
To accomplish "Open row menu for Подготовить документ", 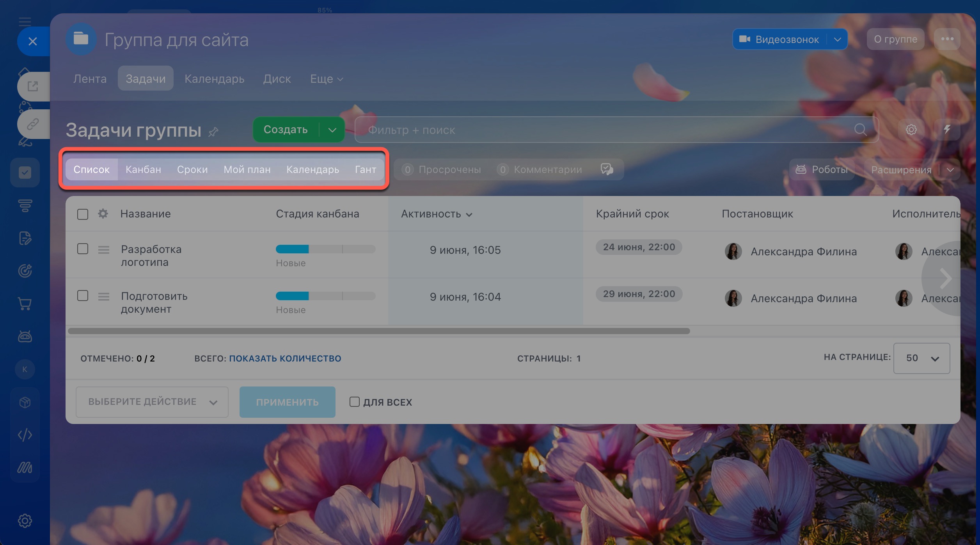I will 103,296.
